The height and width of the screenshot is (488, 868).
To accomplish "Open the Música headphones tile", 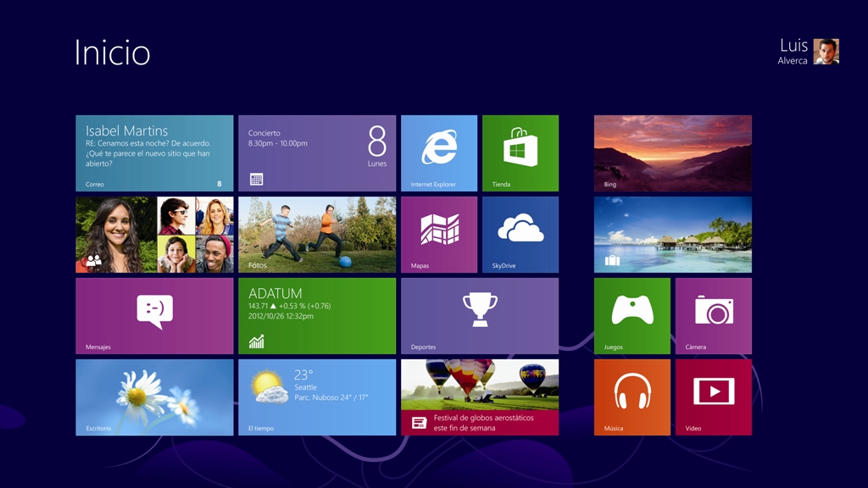I will (x=632, y=396).
